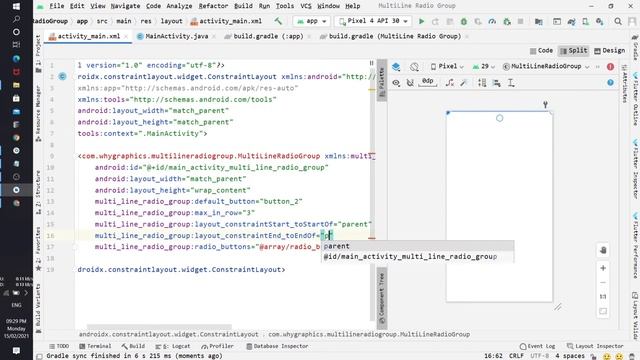The width and height of the screenshot is (640, 360).
Task: Open the TODO tool window
Action: pyautogui.click(x=59, y=346)
